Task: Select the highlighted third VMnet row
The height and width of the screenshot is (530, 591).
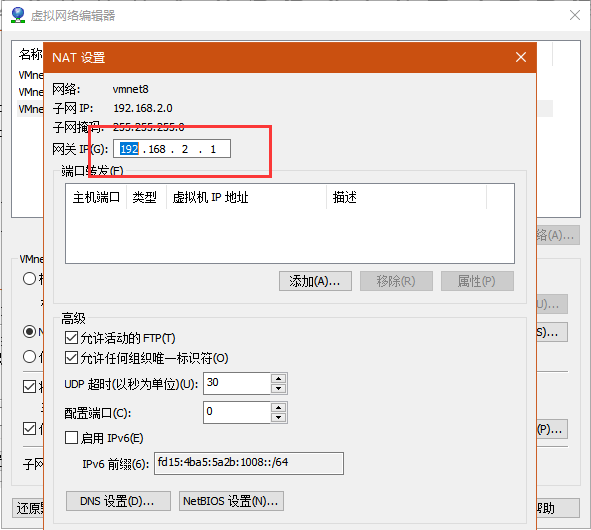Action: [x=31, y=109]
